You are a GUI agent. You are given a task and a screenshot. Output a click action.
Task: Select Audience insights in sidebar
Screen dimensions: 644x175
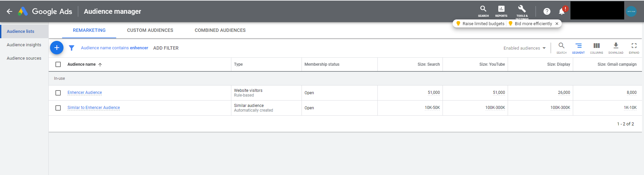24,45
